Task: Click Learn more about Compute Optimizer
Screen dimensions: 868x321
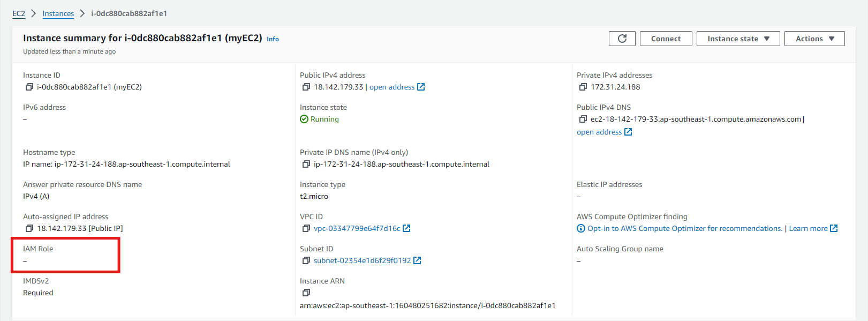Action: [x=809, y=228]
